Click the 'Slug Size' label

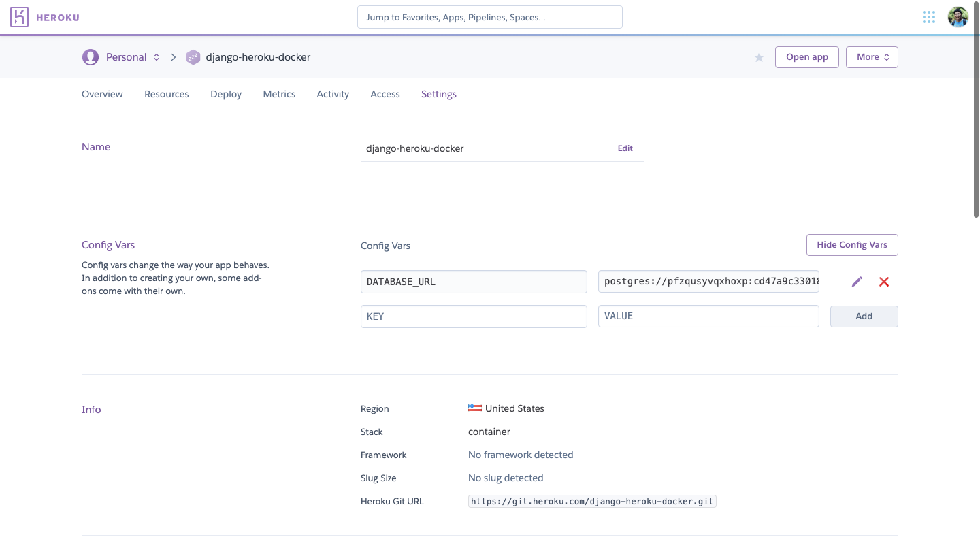coord(378,478)
